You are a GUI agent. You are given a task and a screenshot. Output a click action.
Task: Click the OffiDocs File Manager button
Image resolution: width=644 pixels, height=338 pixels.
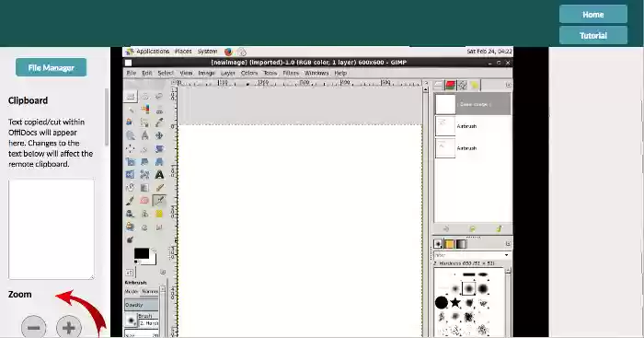(51, 67)
